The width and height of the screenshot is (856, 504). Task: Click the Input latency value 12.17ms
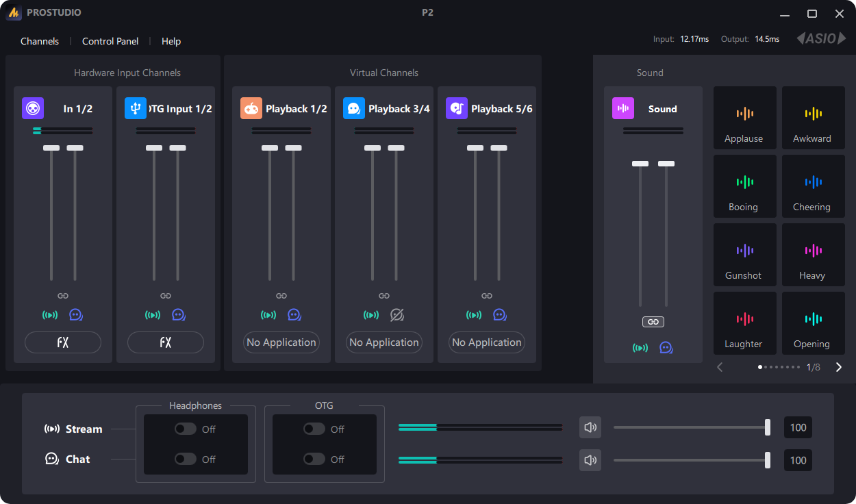694,39
